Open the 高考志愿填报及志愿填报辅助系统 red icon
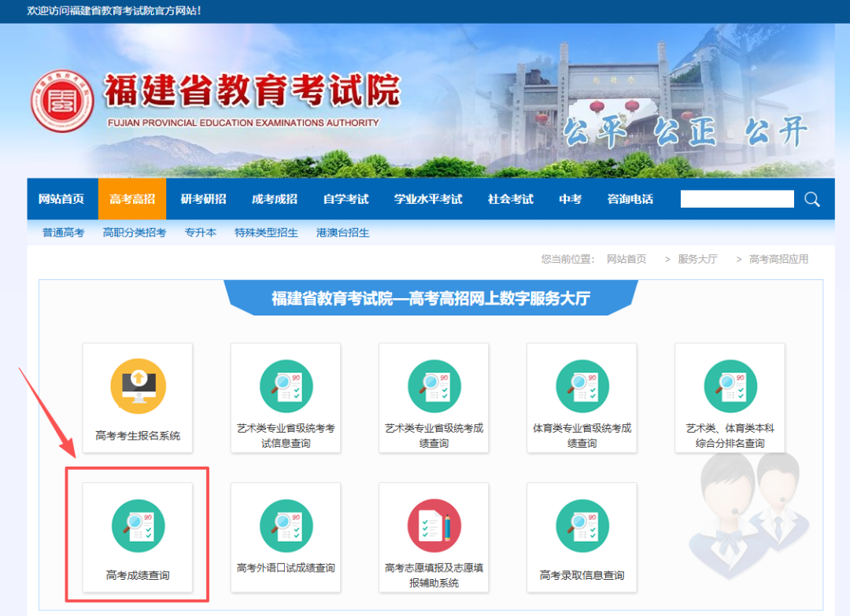850x616 pixels. pyautogui.click(x=434, y=526)
